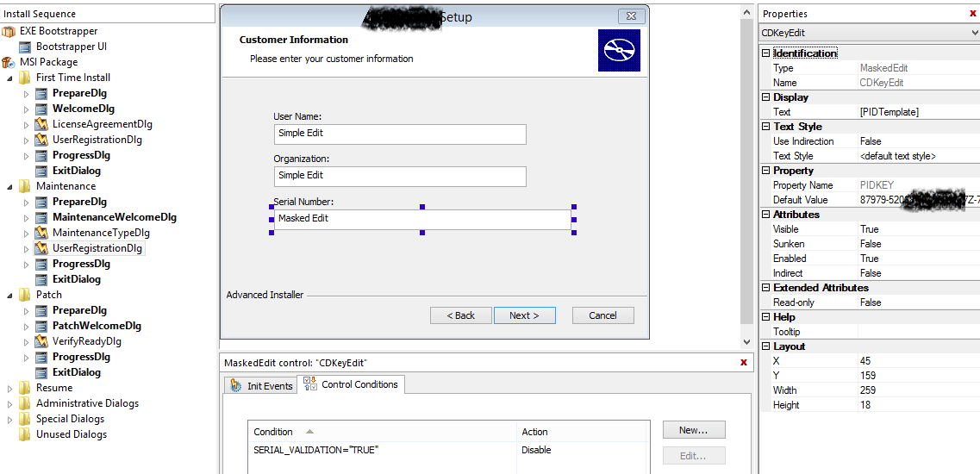Close the Properties panel with red X
The image size is (980, 474).
pyautogui.click(x=973, y=13)
